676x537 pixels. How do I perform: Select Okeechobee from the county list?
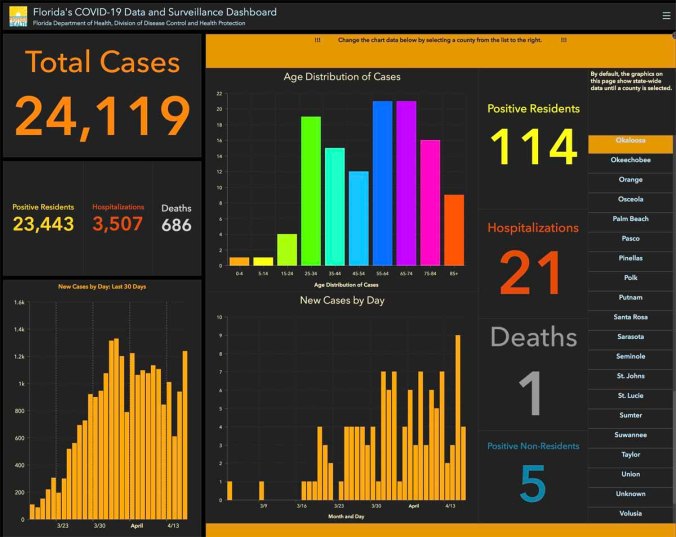tap(630, 162)
